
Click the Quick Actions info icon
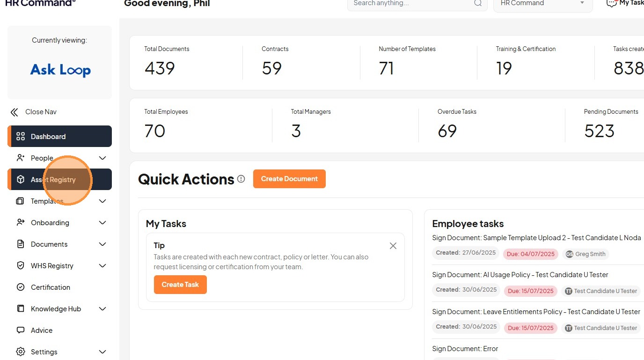(x=241, y=179)
